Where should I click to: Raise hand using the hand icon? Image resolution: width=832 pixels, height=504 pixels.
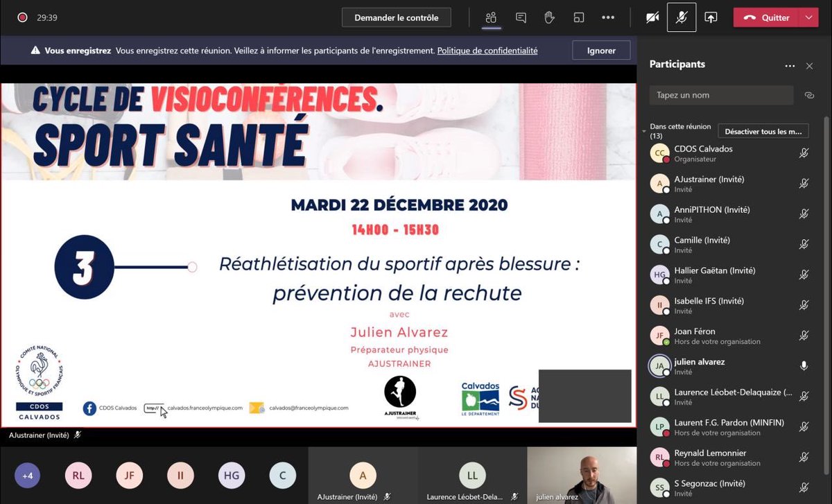[x=550, y=18]
